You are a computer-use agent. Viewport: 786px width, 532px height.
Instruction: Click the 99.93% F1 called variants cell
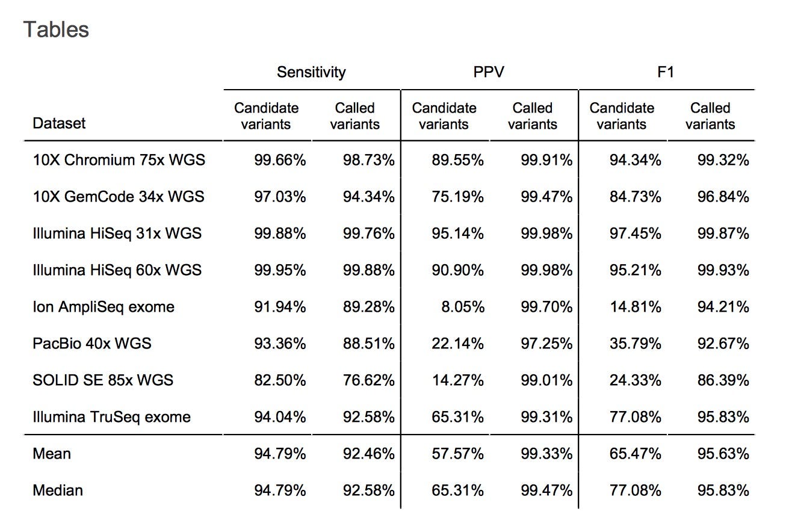click(723, 270)
